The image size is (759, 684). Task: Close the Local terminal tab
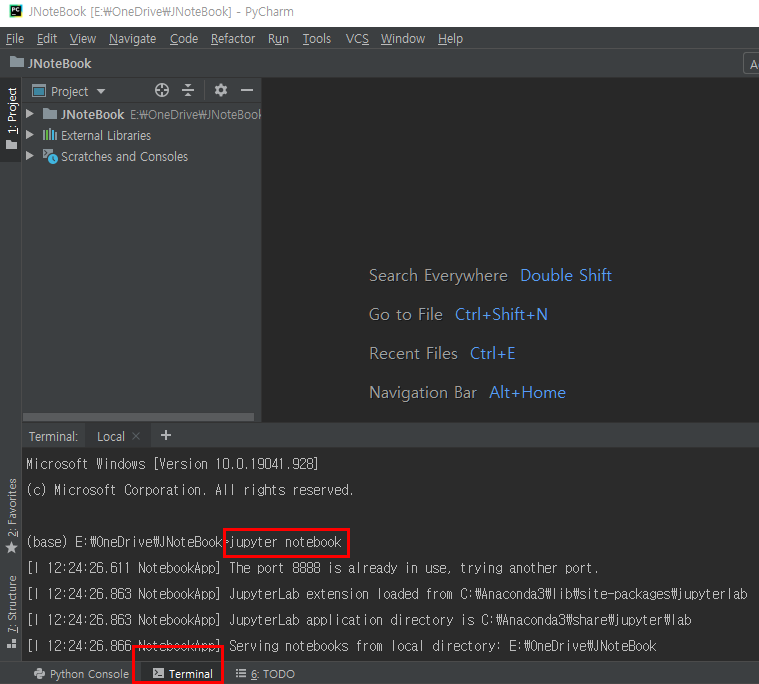(x=137, y=436)
